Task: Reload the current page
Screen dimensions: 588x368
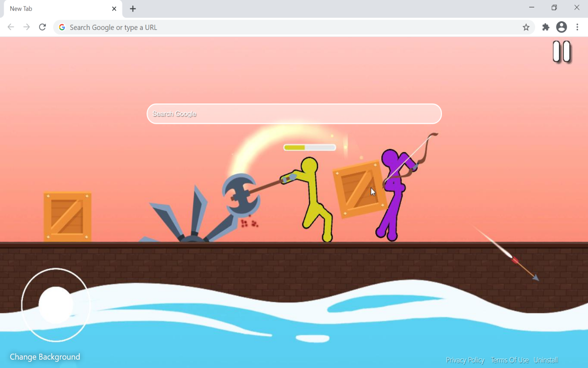Action: [x=42, y=27]
